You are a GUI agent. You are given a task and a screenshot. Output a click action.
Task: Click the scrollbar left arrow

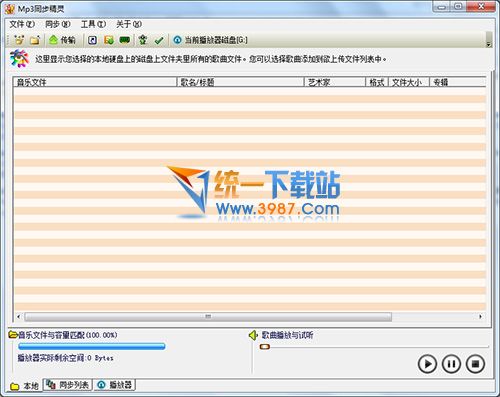(19, 316)
